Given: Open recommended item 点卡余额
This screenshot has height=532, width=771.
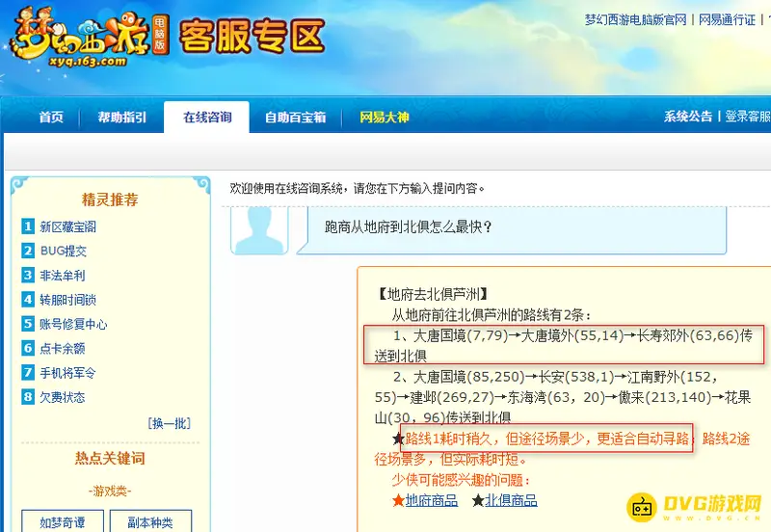Looking at the screenshot, I should click(x=63, y=348).
